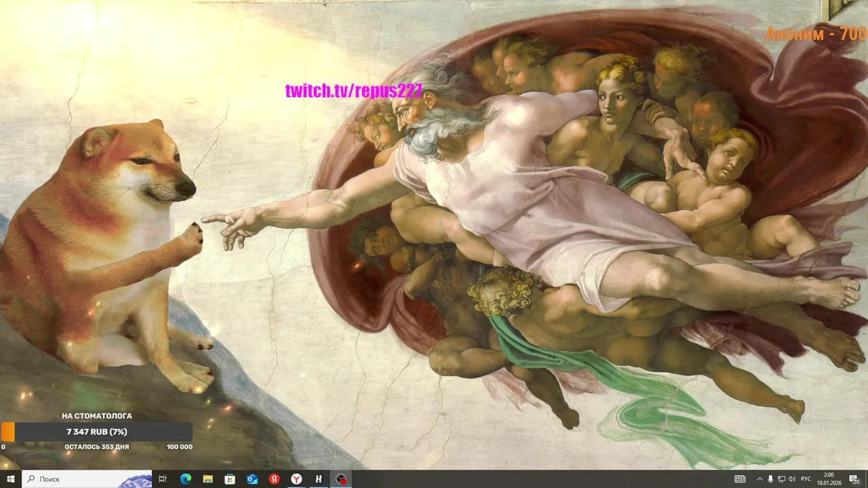Open the Windows Start menu

11,479
